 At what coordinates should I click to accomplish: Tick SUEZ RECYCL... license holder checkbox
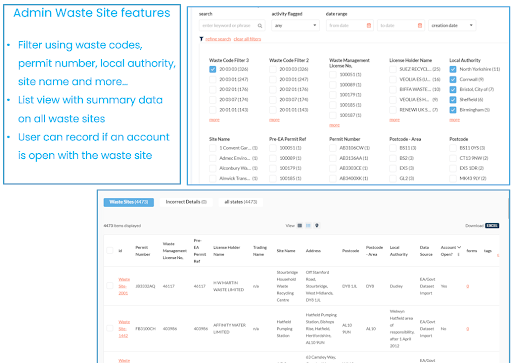(x=393, y=69)
